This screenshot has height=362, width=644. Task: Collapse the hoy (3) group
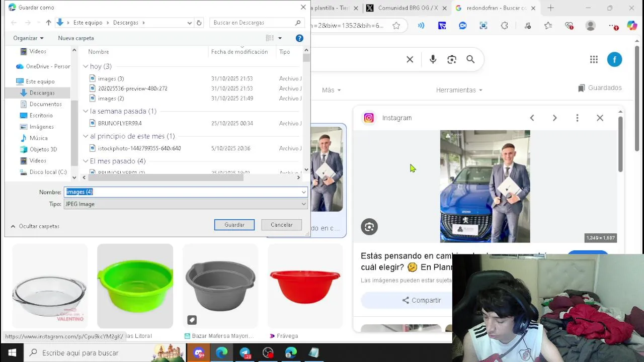coord(86,66)
